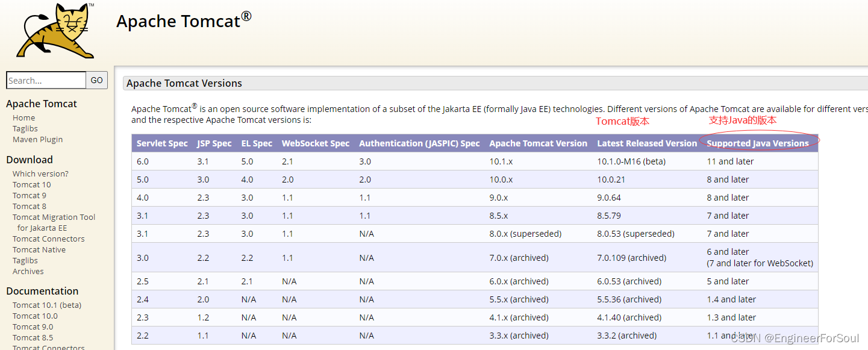Go to Tomcat 10 download page
868x350 pixels.
coord(32,184)
